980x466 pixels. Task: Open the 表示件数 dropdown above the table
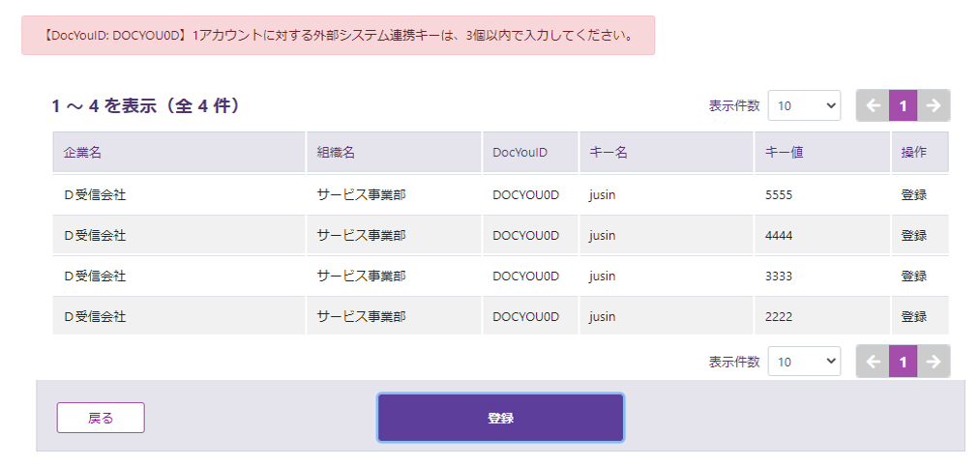pyautogui.click(x=804, y=105)
